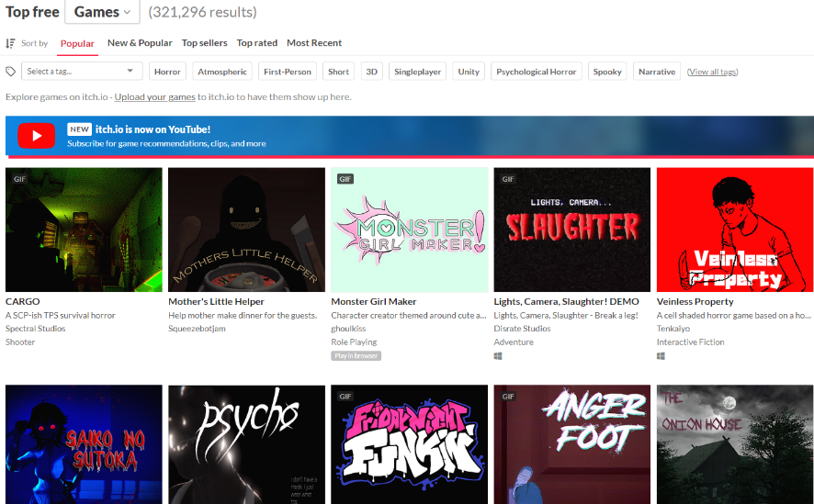Screen dimensions: 814x504
Task: Switch to the Popular sort tab
Action: click(77, 43)
